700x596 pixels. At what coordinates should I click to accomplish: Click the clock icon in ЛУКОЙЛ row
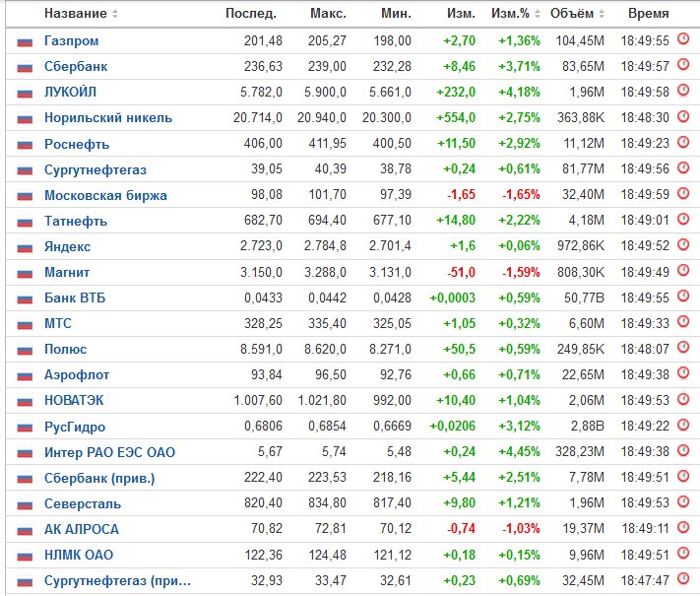click(x=683, y=91)
